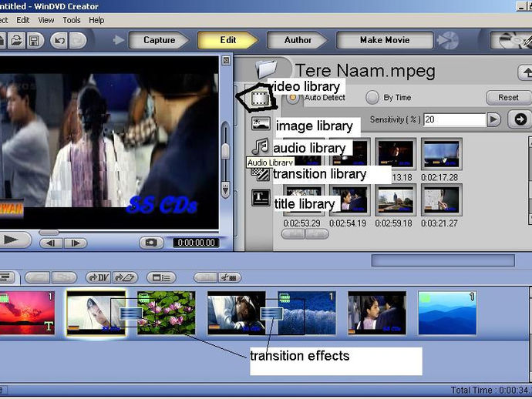Click the preview timecode 0:00:00.00 display
Viewport: 532px width, 399px height.
click(x=196, y=243)
